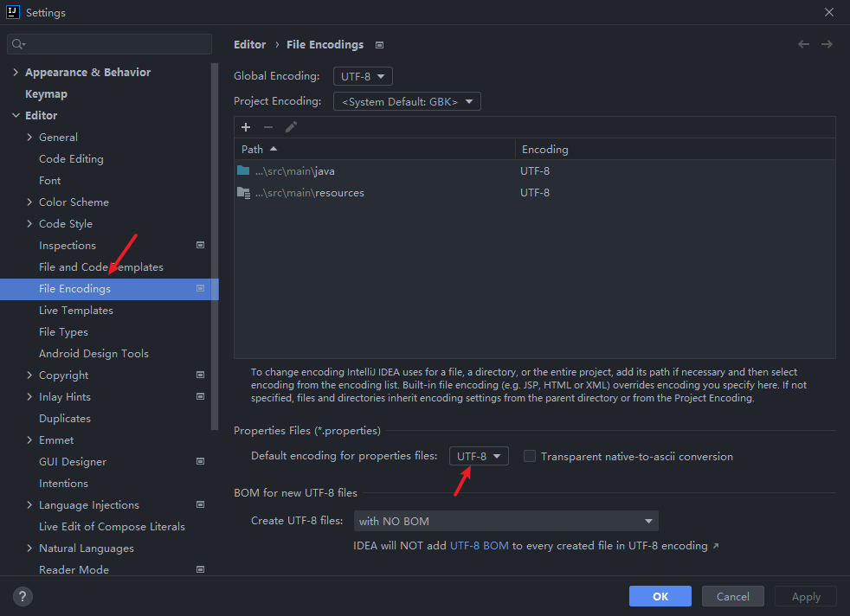The height and width of the screenshot is (616, 850).
Task: Select the ...\src\main\resources path row
Action: click(535, 193)
